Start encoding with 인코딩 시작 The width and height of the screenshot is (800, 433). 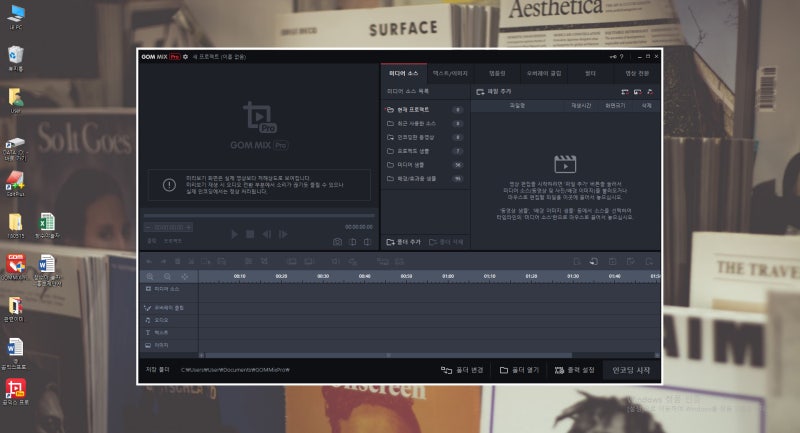(631, 370)
